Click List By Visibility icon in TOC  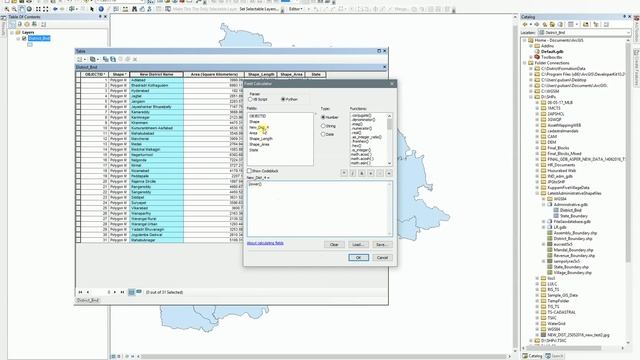(x=27, y=24)
